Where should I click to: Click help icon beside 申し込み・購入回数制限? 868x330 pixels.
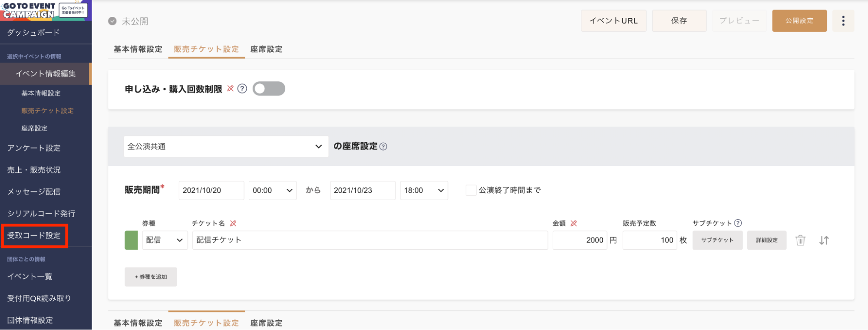pyautogui.click(x=242, y=89)
